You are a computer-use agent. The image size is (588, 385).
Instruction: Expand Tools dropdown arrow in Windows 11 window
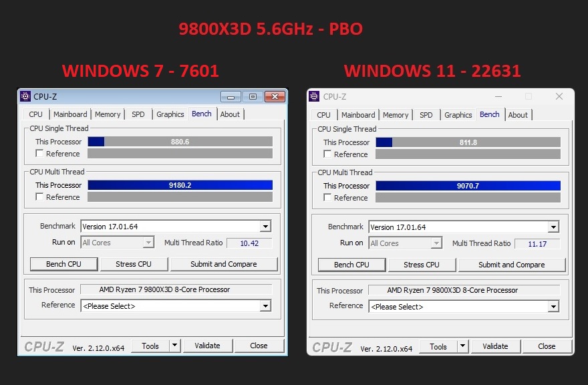tap(463, 346)
